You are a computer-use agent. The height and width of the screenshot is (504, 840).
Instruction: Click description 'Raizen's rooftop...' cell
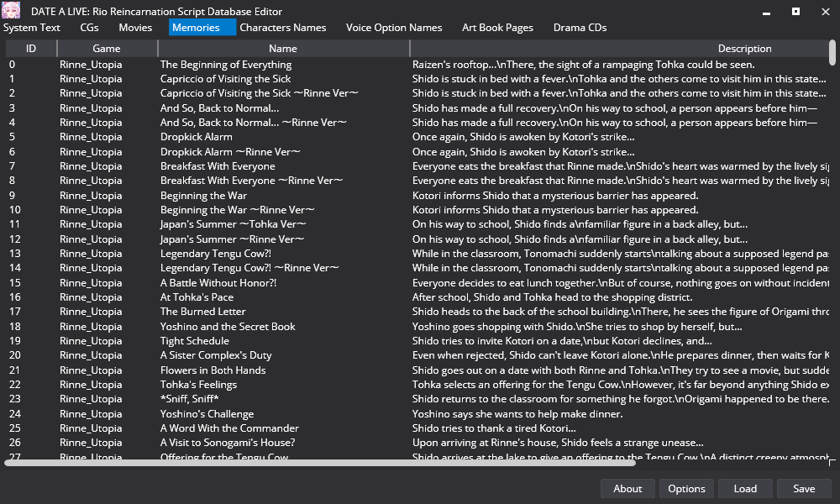pos(584,65)
